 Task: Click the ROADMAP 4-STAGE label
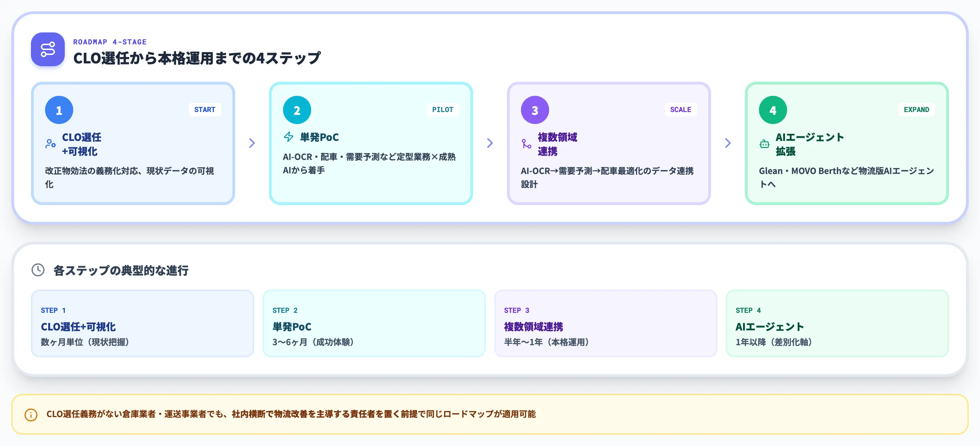coord(109,42)
